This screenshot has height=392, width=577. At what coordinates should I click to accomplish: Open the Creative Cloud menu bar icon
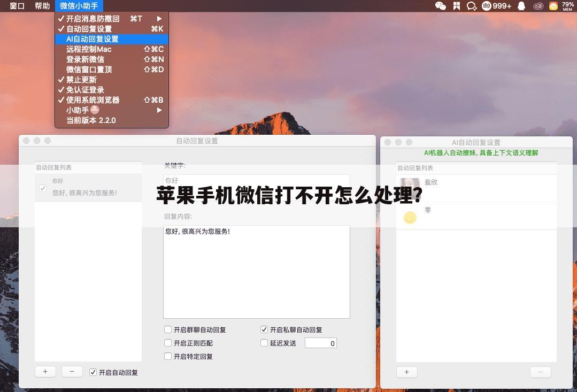pyautogui.click(x=538, y=6)
